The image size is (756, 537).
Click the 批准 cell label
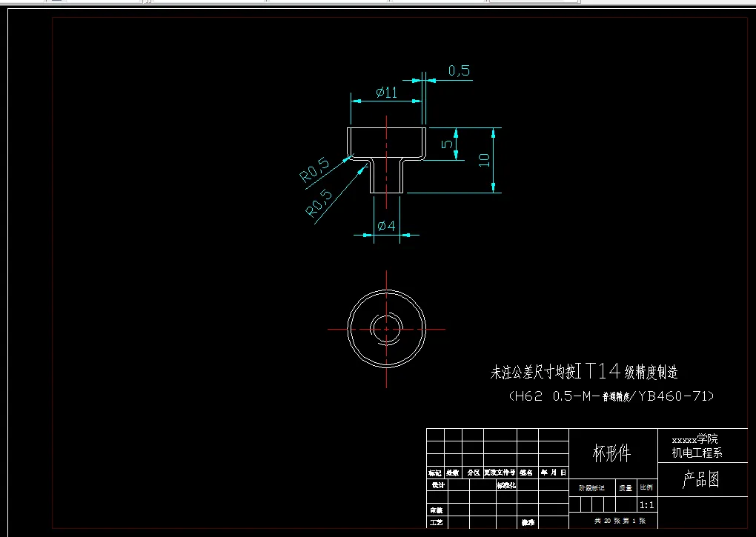point(528,522)
